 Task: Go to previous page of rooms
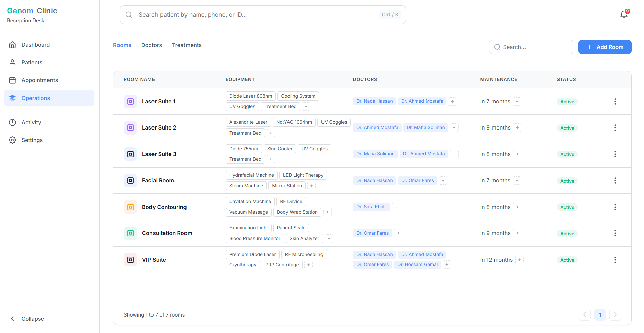point(585,315)
